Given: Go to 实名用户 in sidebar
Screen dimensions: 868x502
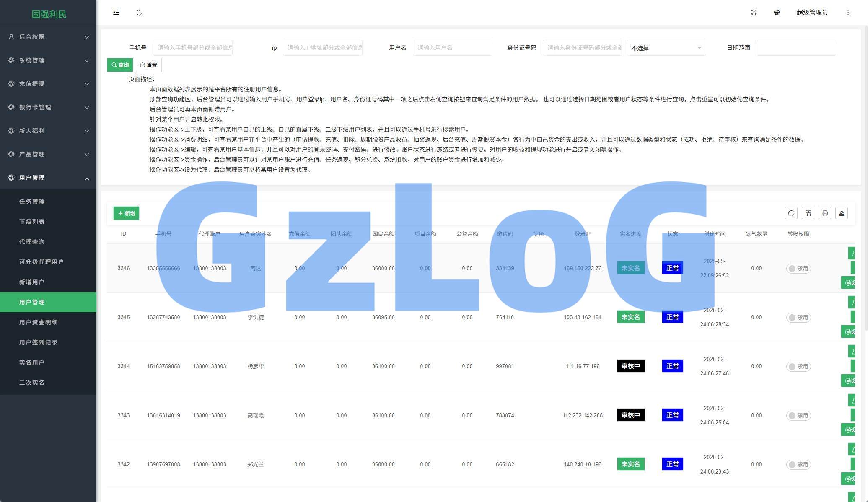Looking at the screenshot, I should (x=31, y=362).
